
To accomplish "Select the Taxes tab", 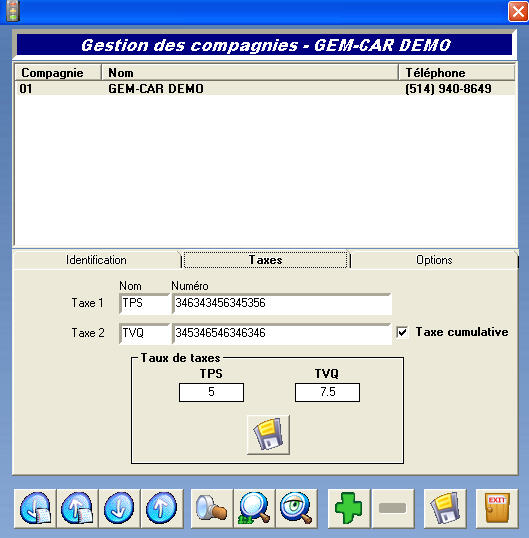I will [x=266, y=260].
